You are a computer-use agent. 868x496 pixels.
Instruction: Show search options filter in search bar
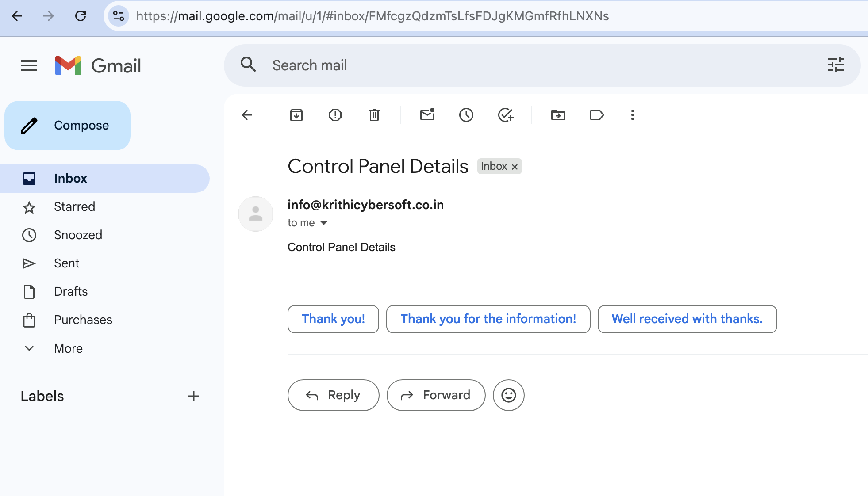[x=836, y=65]
